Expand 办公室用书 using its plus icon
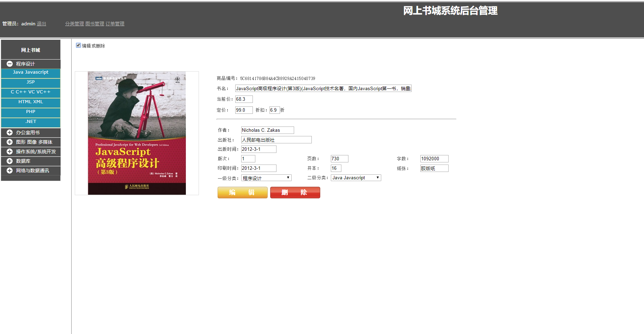The image size is (644, 334). (9, 132)
